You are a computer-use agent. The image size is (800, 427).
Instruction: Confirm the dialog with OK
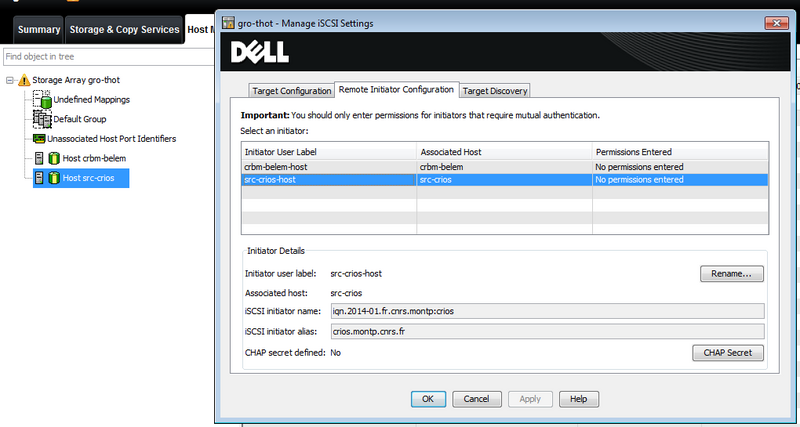tap(428, 399)
